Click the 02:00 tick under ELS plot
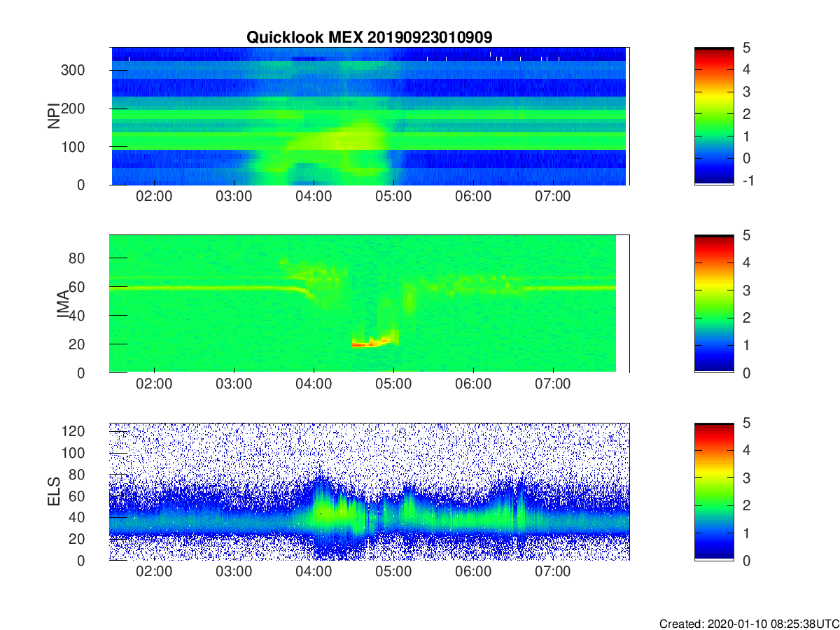 [x=154, y=573]
